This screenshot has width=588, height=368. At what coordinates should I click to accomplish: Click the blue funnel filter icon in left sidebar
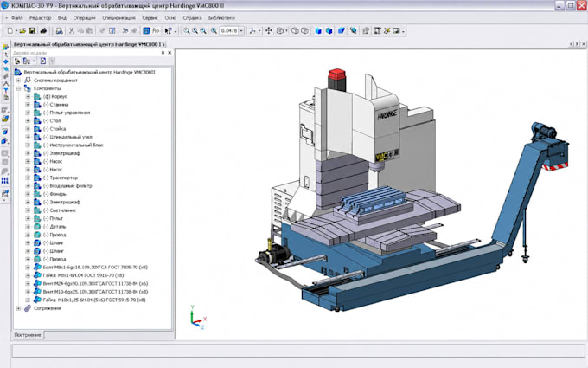click(x=6, y=91)
